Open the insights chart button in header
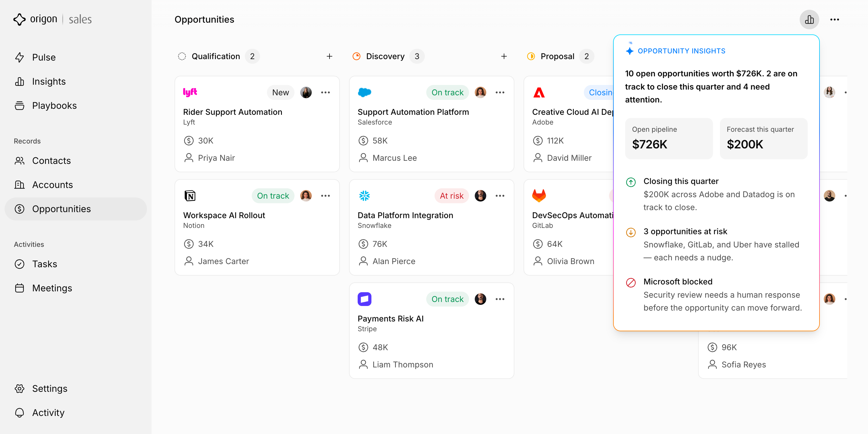 point(809,20)
